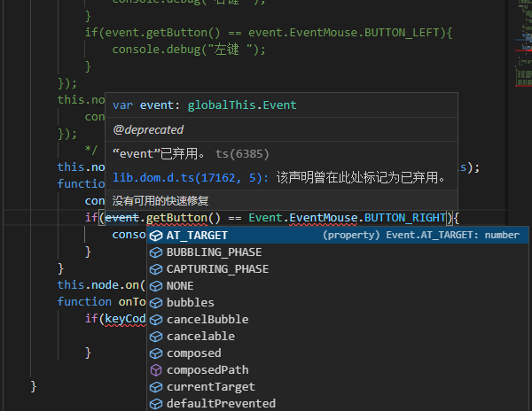Pick composed property suggestion
The width and height of the screenshot is (532, 411).
[338, 353]
